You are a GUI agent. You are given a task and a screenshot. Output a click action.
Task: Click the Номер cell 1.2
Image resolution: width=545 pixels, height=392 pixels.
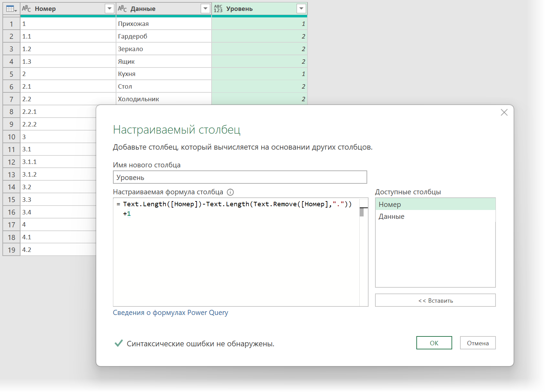tap(68, 49)
